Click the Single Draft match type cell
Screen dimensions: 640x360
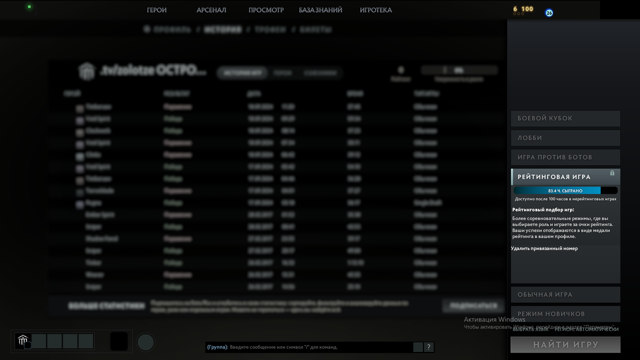point(428,203)
